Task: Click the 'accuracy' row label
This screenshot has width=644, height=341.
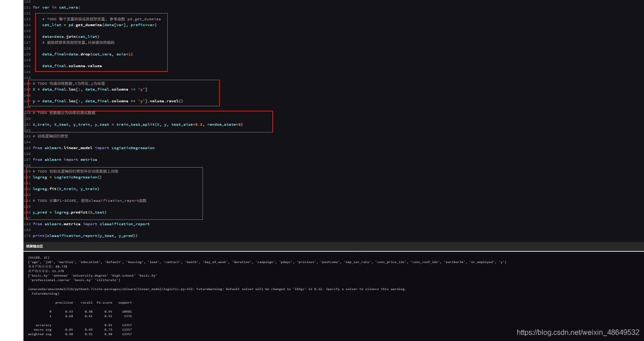Action: 43,325
